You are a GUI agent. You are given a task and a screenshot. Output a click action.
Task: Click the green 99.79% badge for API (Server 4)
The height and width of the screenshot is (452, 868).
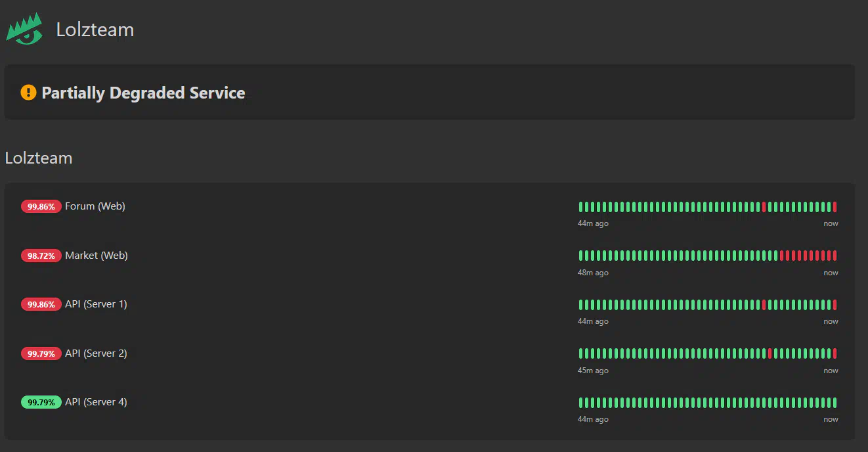click(41, 402)
